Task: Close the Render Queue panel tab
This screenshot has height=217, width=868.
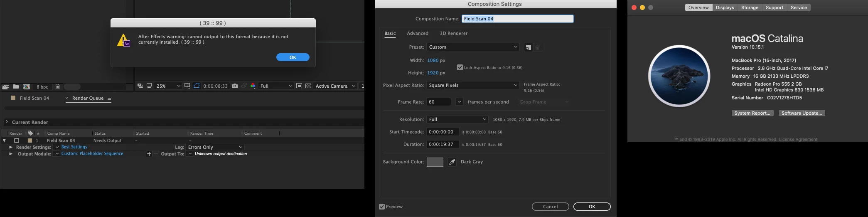Action: pyautogui.click(x=66, y=99)
